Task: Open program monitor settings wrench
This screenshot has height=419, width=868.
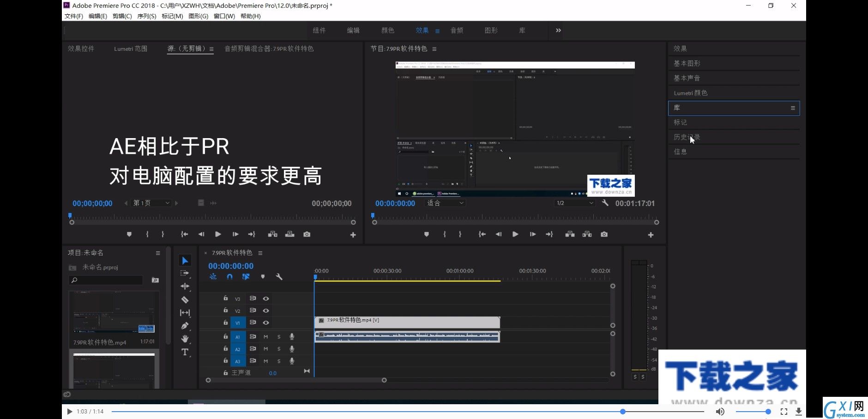Action: coord(605,203)
